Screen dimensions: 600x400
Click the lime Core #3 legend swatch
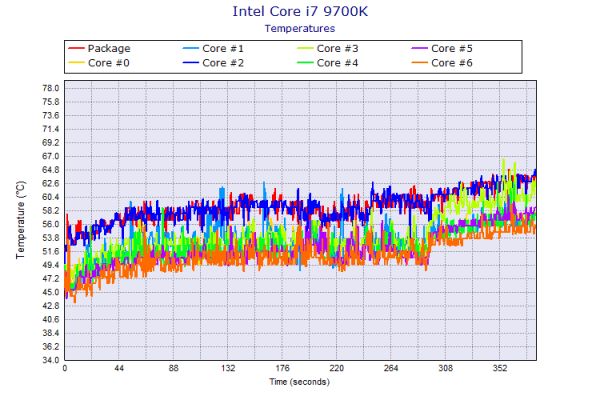pyautogui.click(x=305, y=48)
